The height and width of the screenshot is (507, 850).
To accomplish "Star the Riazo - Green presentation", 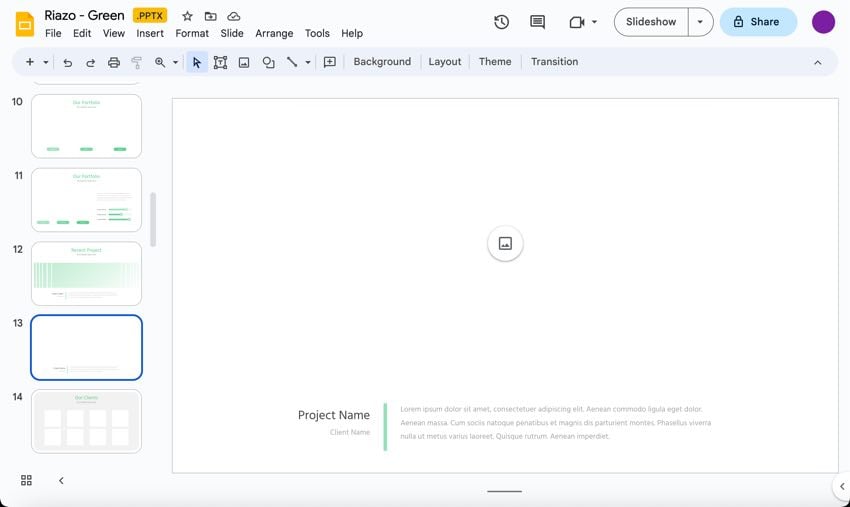I will pos(187,16).
